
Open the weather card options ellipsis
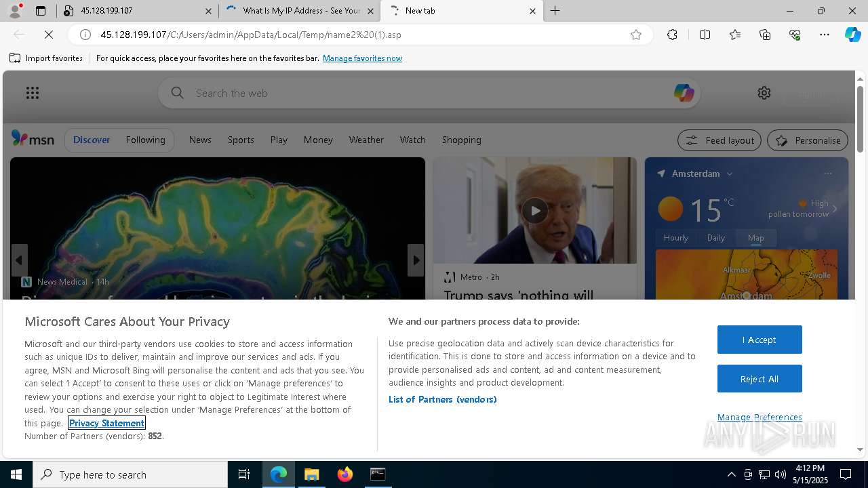pyautogui.click(x=828, y=174)
